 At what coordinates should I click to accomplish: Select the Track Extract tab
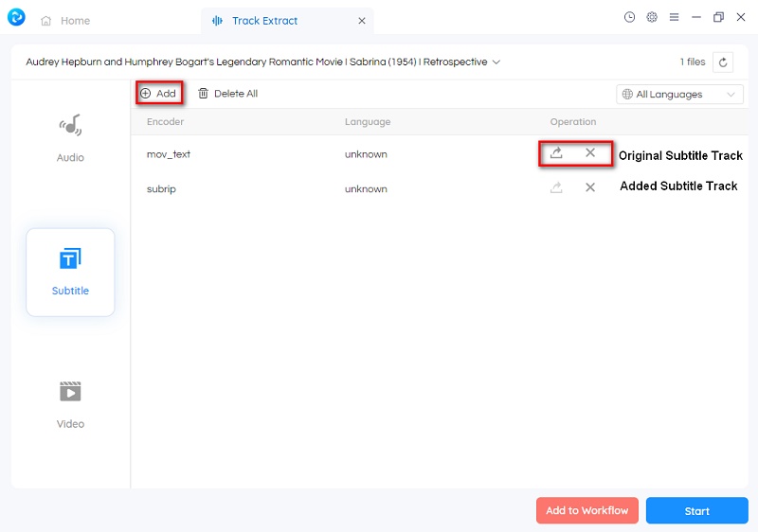tap(265, 21)
